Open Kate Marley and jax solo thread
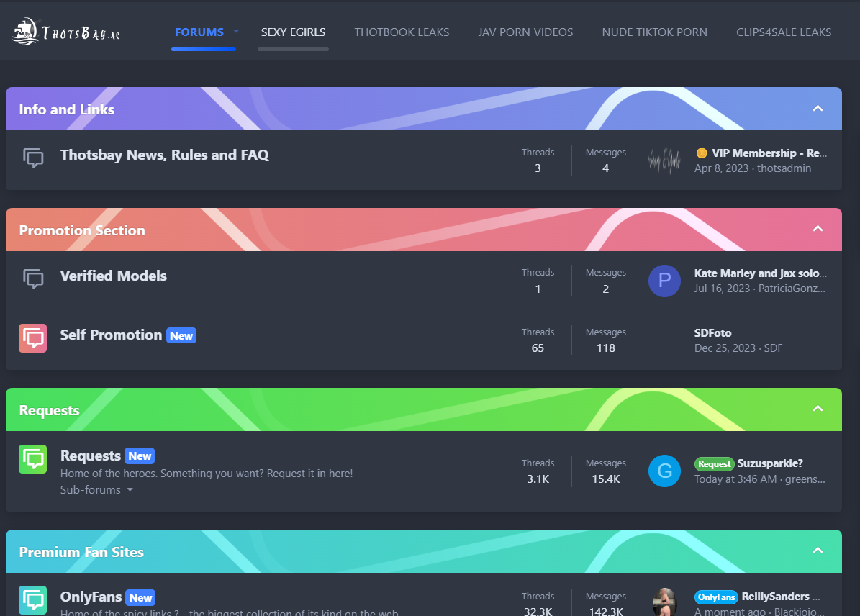Viewport: 860px width, 616px height. (760, 273)
